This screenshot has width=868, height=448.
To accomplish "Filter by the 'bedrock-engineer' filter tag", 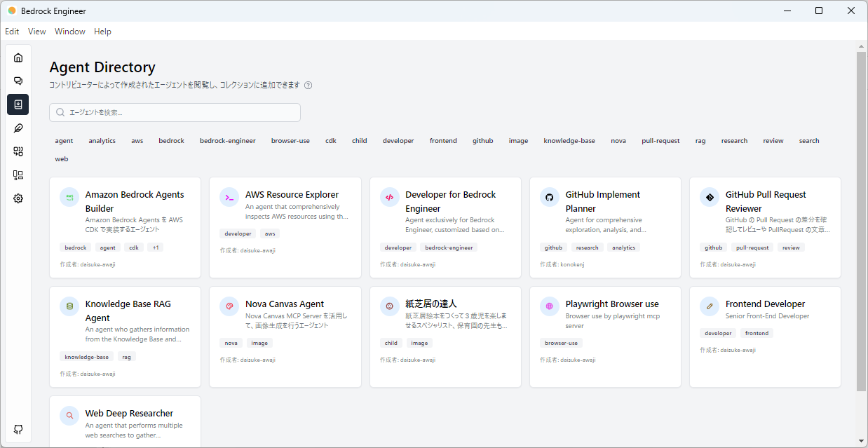I will tap(228, 141).
